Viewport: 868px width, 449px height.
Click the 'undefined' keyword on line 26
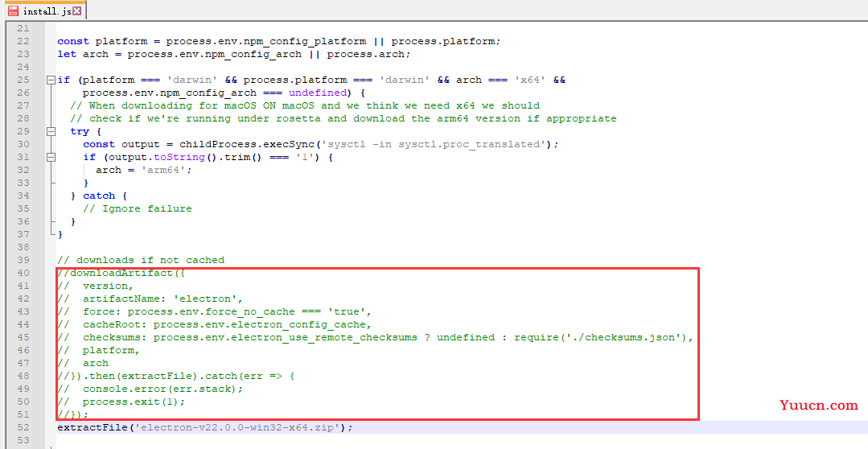coord(318,93)
